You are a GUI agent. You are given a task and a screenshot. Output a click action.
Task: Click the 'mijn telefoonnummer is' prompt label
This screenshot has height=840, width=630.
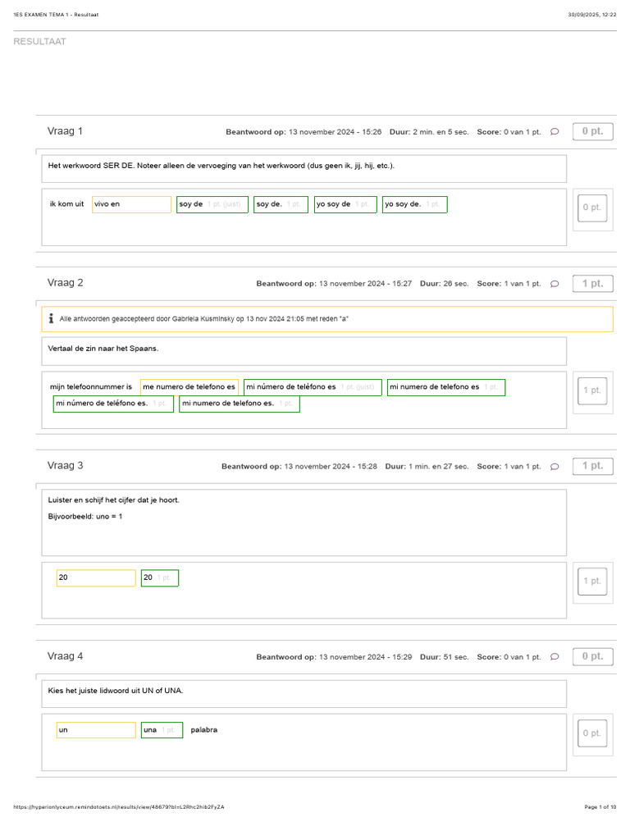(91, 387)
